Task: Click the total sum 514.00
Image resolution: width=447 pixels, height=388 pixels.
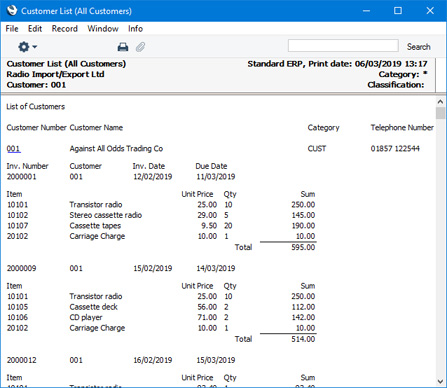Action: coord(303,339)
